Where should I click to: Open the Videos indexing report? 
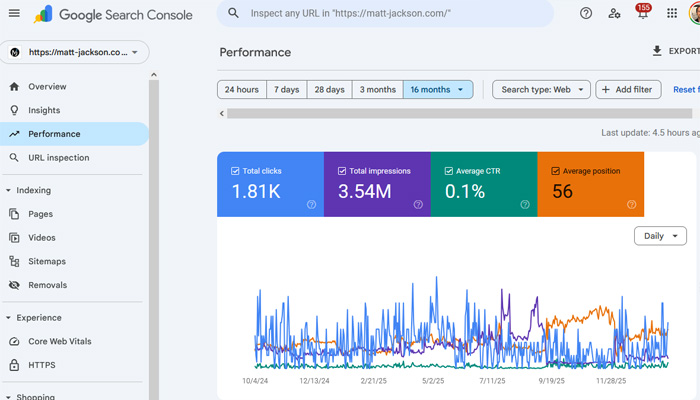(74, 238)
